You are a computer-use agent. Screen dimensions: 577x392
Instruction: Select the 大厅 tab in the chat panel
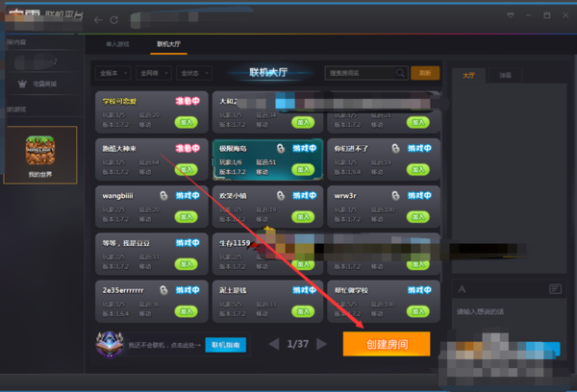pos(468,74)
